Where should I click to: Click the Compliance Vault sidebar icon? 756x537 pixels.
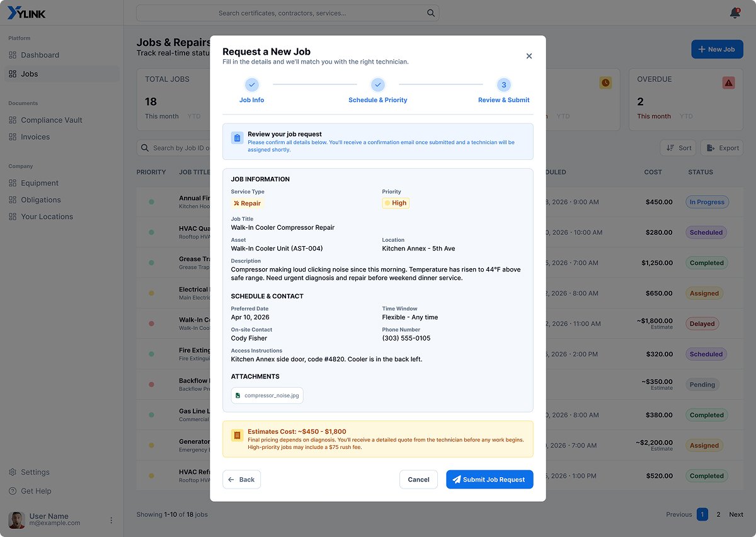[13, 120]
